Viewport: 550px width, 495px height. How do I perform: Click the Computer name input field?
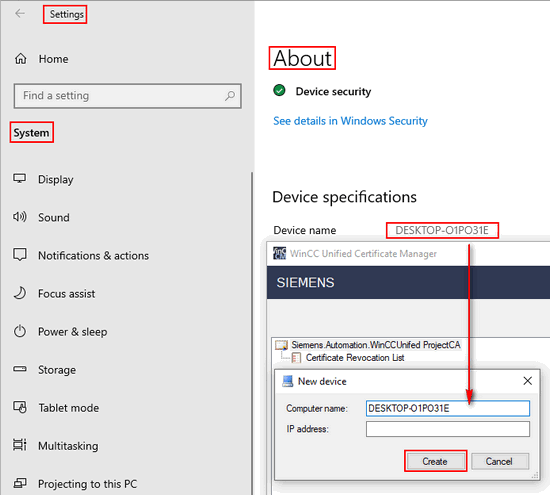point(448,408)
